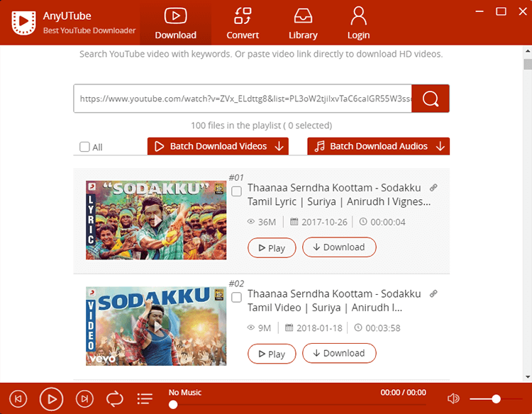The height and width of the screenshot is (414, 532).
Task: Download the Sodakku Tamil Video entry
Action: coord(339,353)
